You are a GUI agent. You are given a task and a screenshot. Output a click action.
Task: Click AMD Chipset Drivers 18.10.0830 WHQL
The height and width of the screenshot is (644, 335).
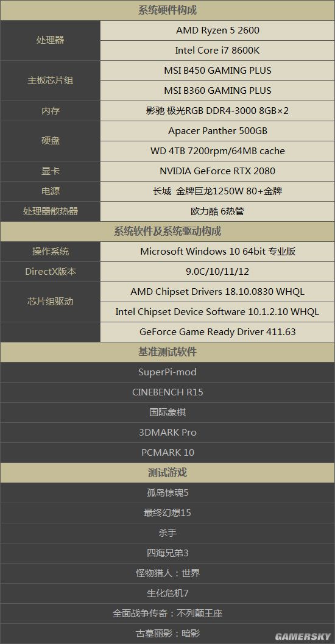pyautogui.click(x=217, y=292)
